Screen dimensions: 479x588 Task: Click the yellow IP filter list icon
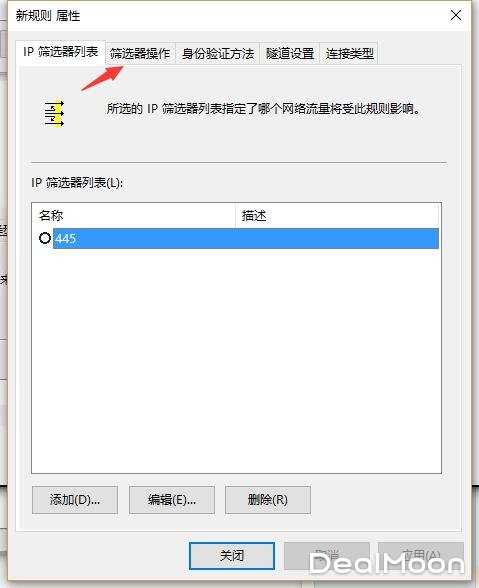click(x=54, y=113)
